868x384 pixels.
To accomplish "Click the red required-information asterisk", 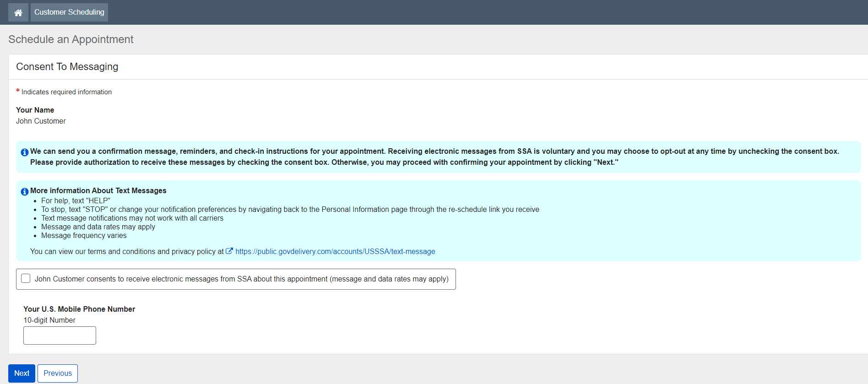I will click(18, 91).
